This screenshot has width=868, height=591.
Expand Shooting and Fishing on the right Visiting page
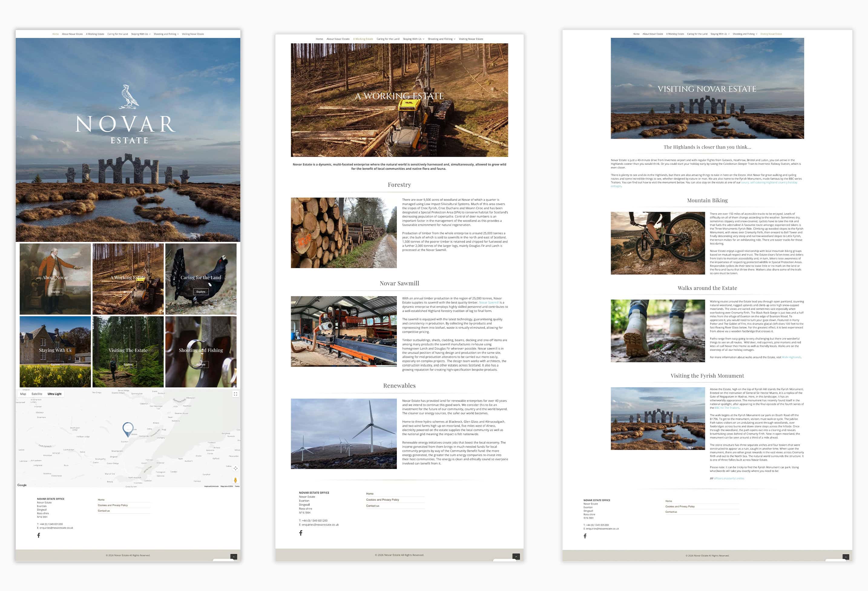(x=745, y=34)
